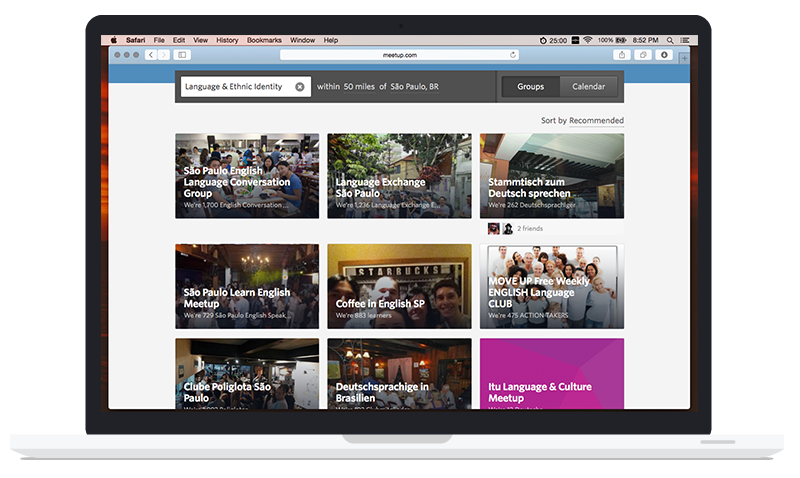
Task: Open the Apple menu
Action: pyautogui.click(x=114, y=40)
